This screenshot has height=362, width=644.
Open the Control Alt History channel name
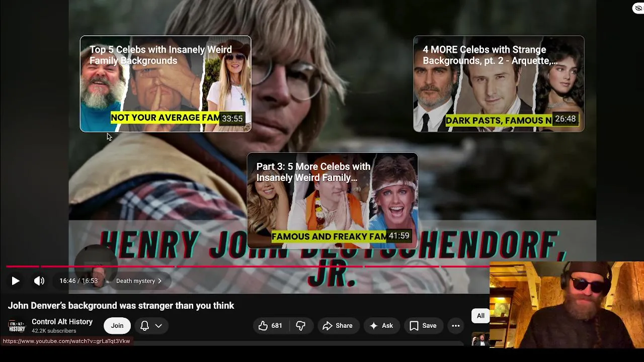[62, 322]
